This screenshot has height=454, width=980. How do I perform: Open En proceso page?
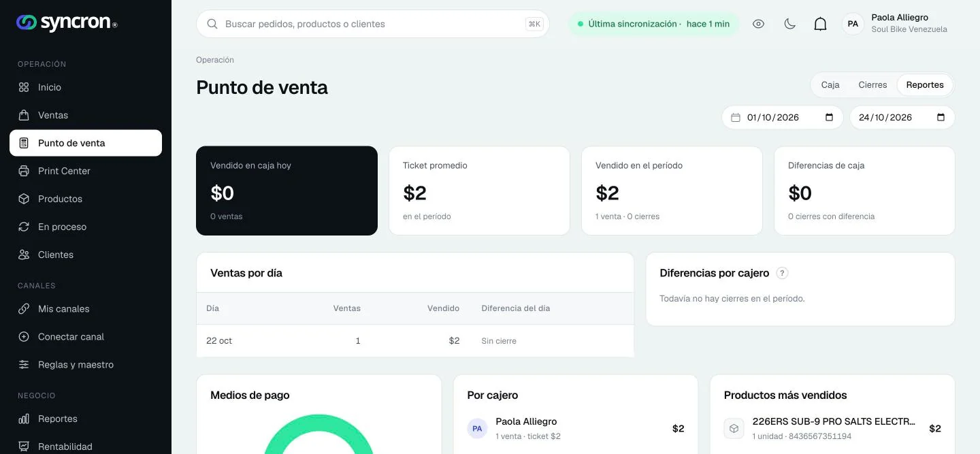(86, 227)
